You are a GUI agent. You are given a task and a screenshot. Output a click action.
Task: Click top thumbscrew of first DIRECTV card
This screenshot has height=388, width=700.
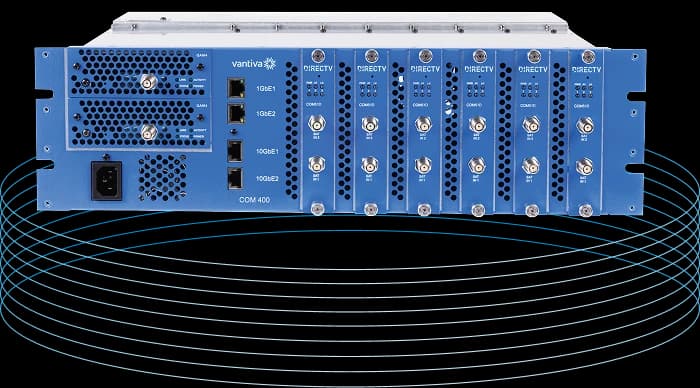(x=317, y=56)
